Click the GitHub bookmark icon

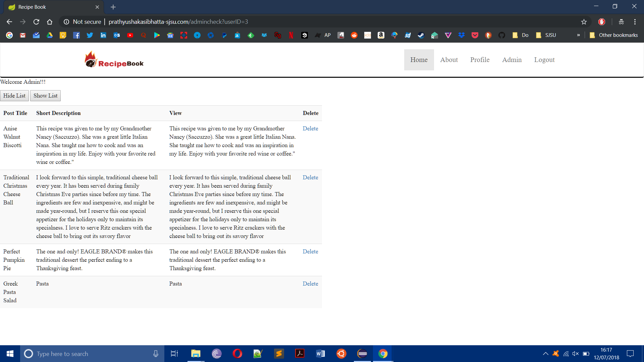tap(502, 35)
